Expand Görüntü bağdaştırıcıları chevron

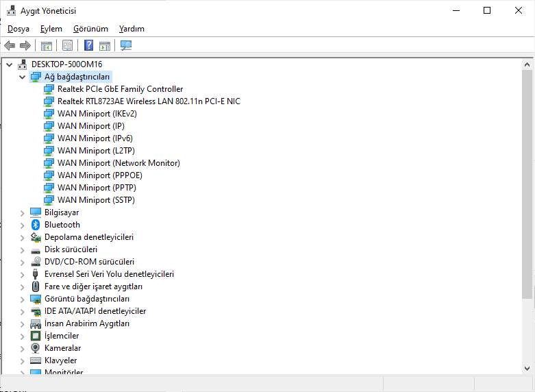coord(23,299)
